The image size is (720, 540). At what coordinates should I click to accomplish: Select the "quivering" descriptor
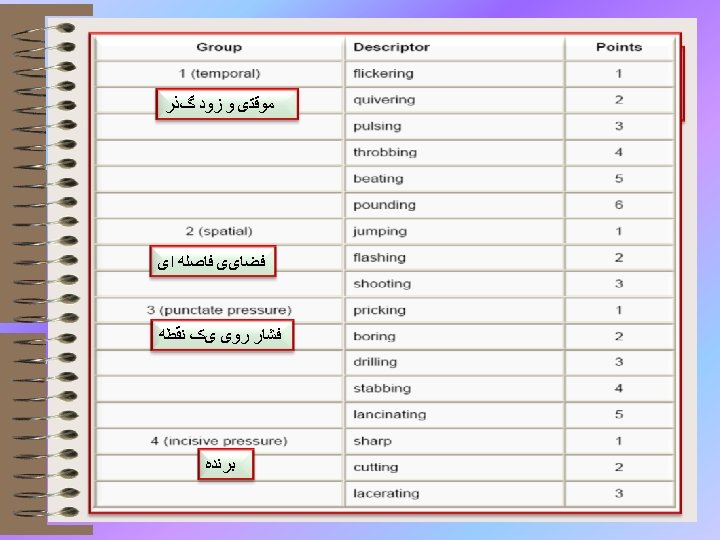384,100
